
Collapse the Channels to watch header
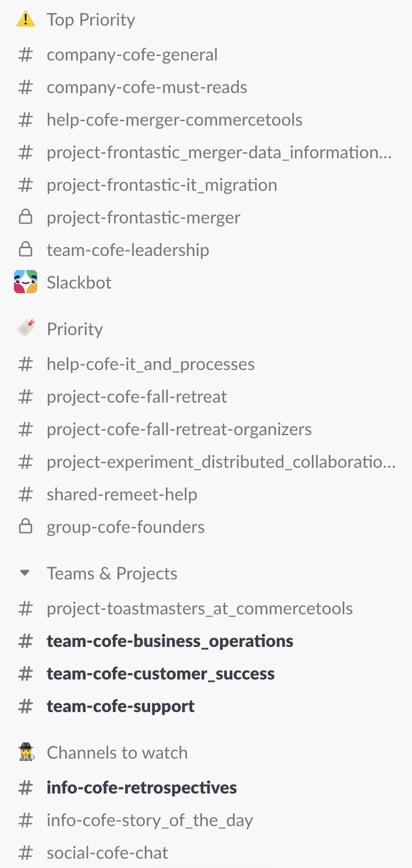click(x=117, y=752)
